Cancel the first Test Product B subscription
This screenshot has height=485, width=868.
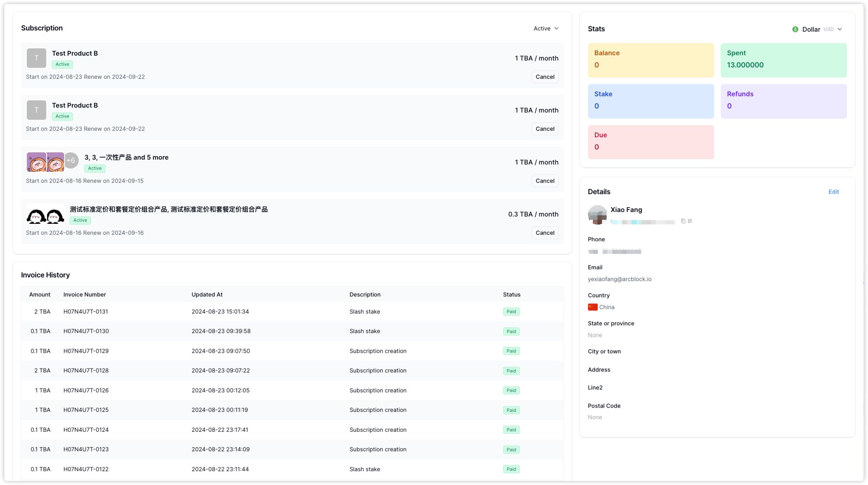pos(545,77)
